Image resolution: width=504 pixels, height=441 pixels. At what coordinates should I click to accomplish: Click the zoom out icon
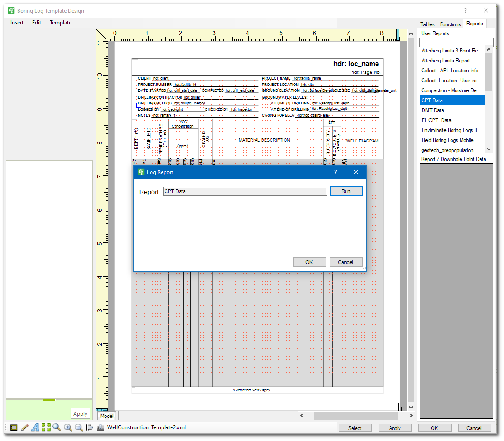[x=78, y=427]
